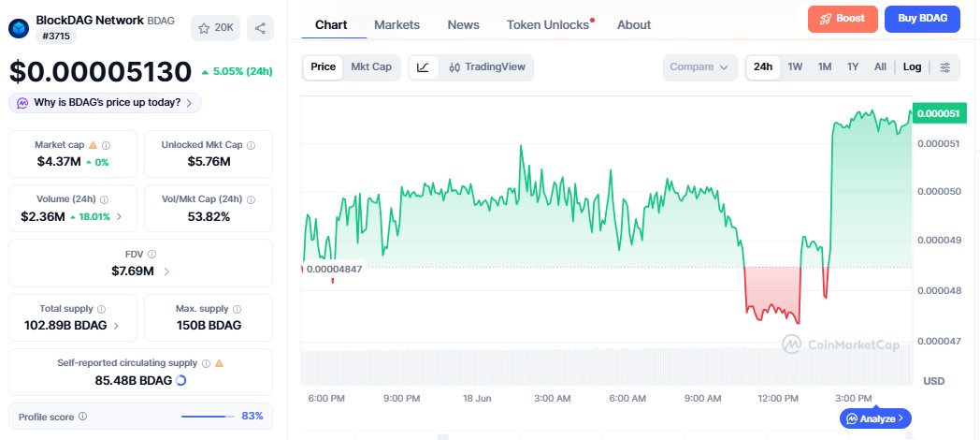Click the chart volume bars strip
The width and height of the screenshot is (980, 440).
tap(606, 367)
